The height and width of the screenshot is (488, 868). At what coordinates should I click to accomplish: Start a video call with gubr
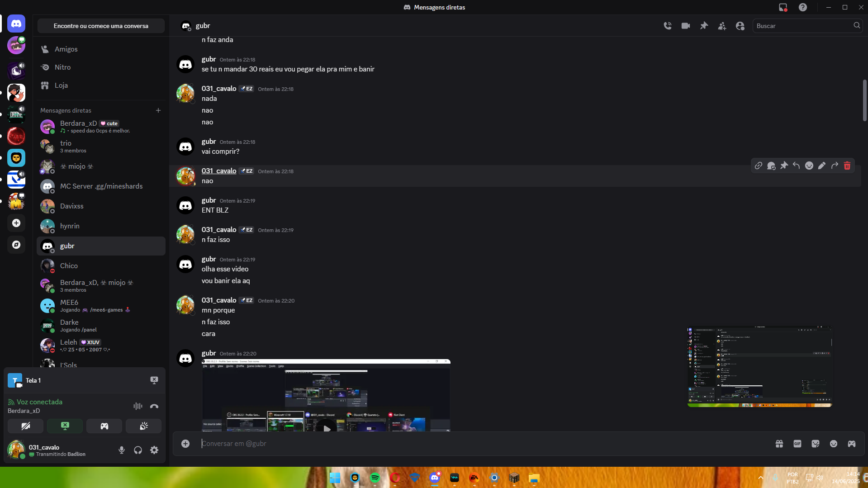pyautogui.click(x=686, y=26)
